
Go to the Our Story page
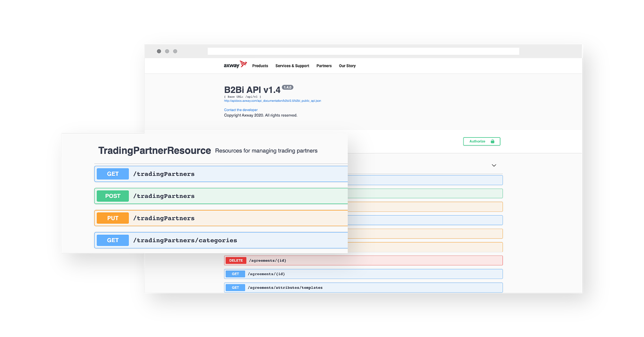347,66
